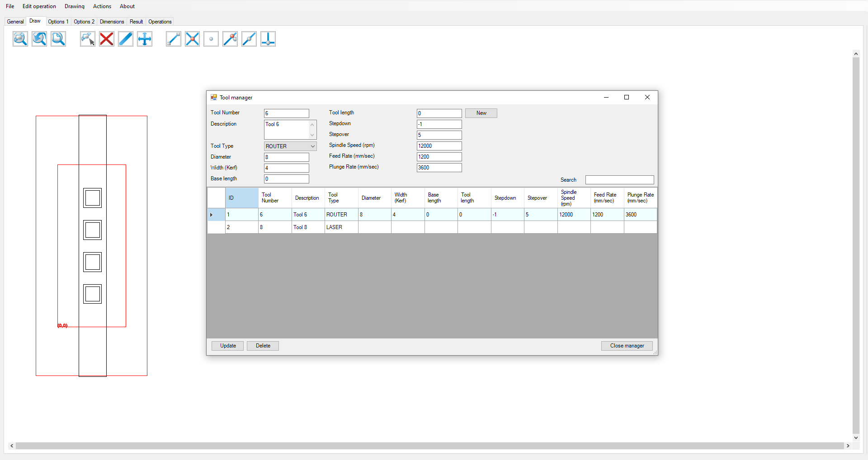
Task: Sort by Tool Type column header
Action: (x=341, y=198)
